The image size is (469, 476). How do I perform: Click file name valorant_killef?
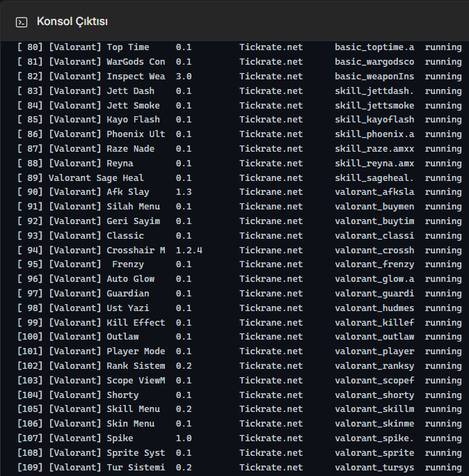[x=374, y=322]
